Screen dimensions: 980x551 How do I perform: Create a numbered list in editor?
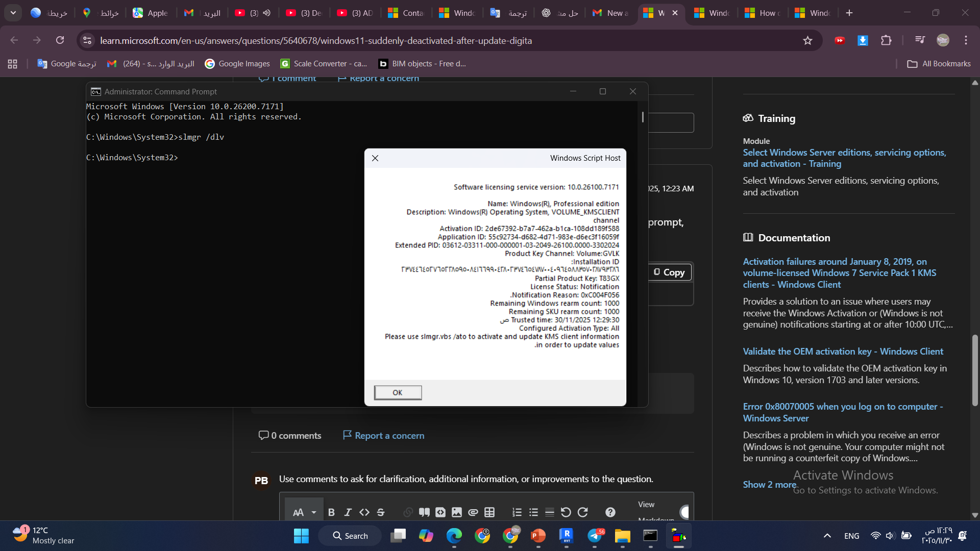tap(517, 512)
